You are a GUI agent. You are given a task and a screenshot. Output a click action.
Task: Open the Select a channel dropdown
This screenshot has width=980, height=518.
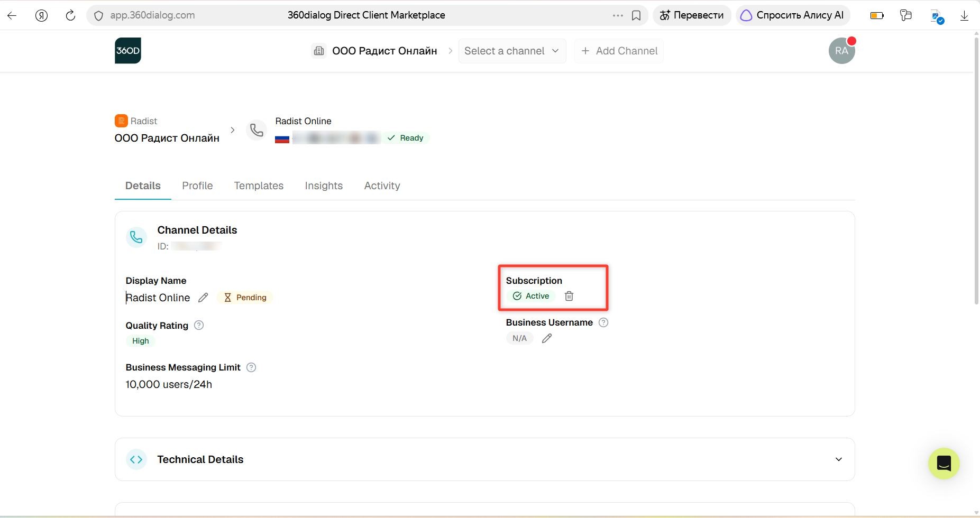click(512, 51)
